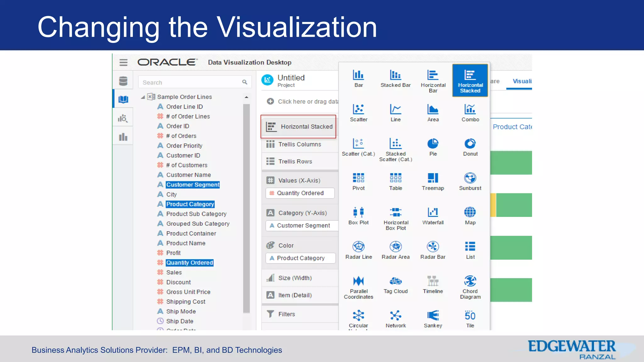Choose the Timeline visualization
The width and height of the screenshot is (644, 362).
click(x=433, y=284)
